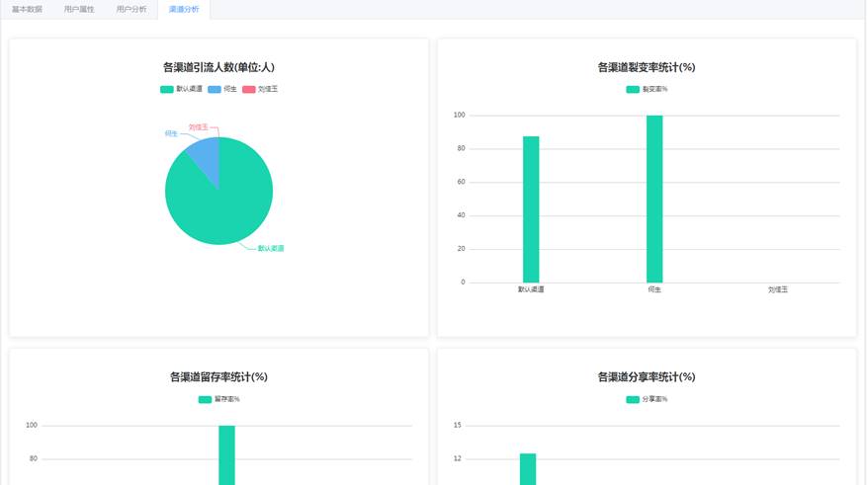Click the title 各渠道引流人数(单位:人)
The image size is (868, 485).
[218, 67]
